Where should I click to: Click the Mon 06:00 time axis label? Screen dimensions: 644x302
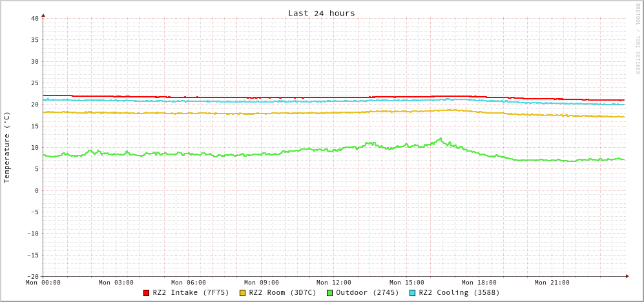189,283
